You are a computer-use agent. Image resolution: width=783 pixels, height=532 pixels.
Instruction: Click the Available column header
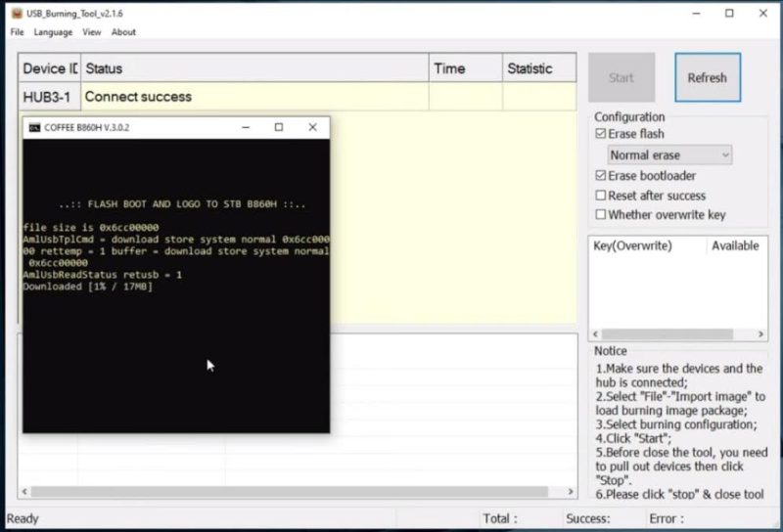pos(736,245)
